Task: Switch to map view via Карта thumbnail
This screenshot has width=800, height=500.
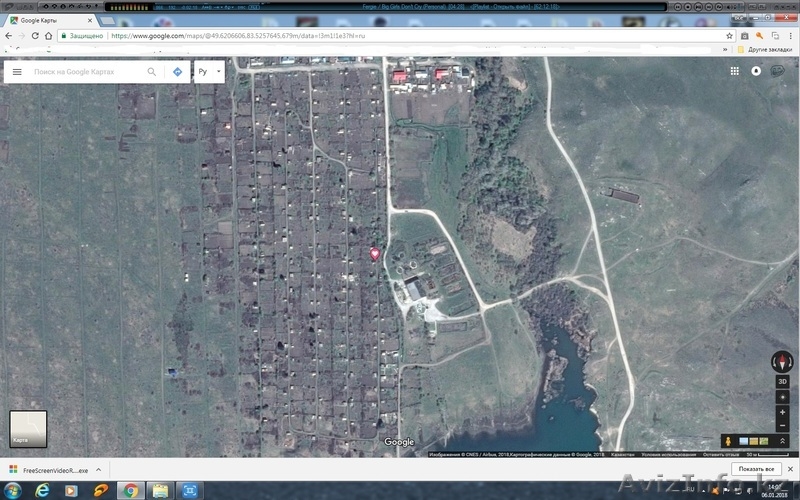Action: [x=28, y=428]
